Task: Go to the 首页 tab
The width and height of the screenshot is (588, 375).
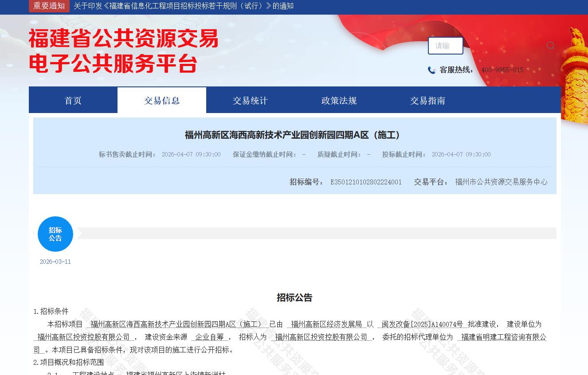Action: tap(73, 101)
